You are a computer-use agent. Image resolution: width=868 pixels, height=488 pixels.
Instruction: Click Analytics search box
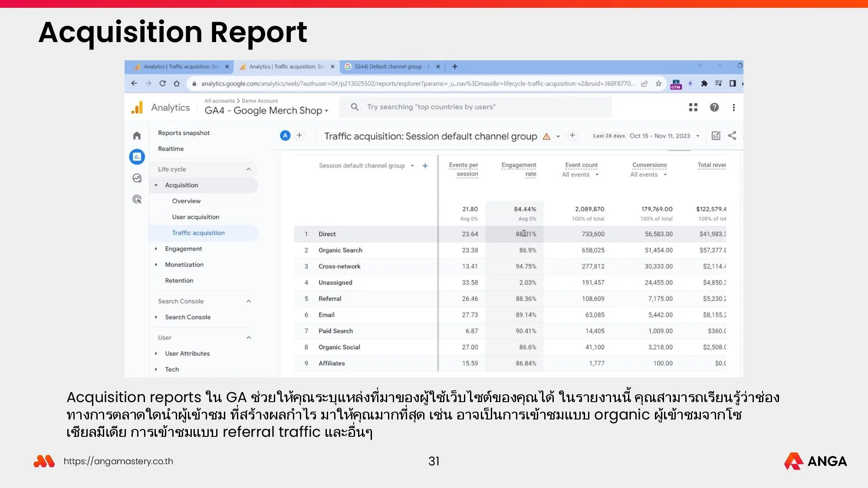[x=475, y=107]
